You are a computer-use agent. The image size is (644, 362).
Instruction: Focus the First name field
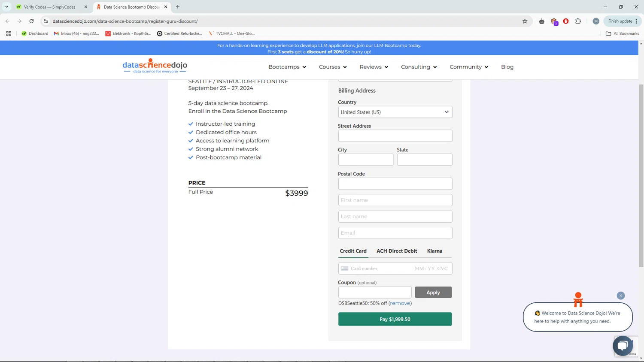pos(395,200)
